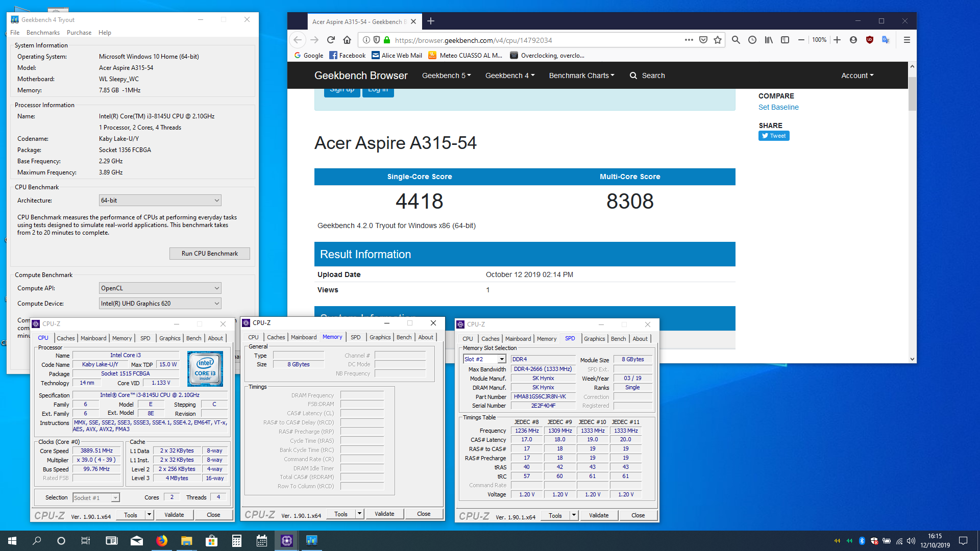Open File Explorer from the taskbar

(x=186, y=541)
